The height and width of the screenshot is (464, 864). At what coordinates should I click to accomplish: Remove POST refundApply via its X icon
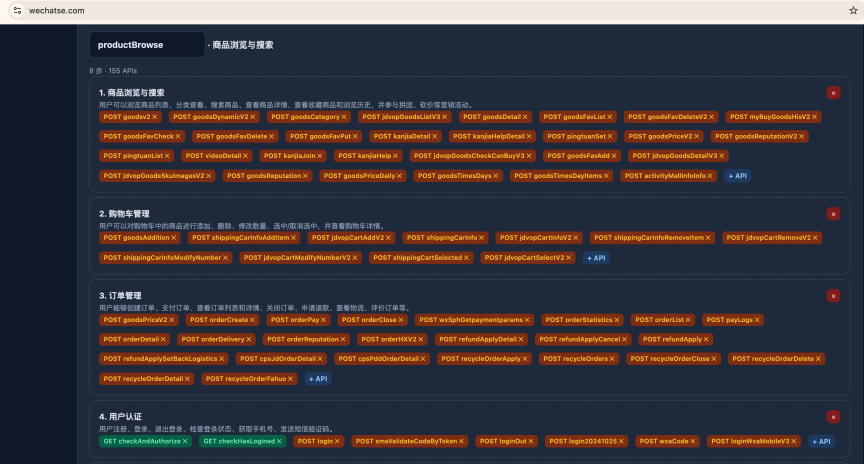[x=706, y=339]
